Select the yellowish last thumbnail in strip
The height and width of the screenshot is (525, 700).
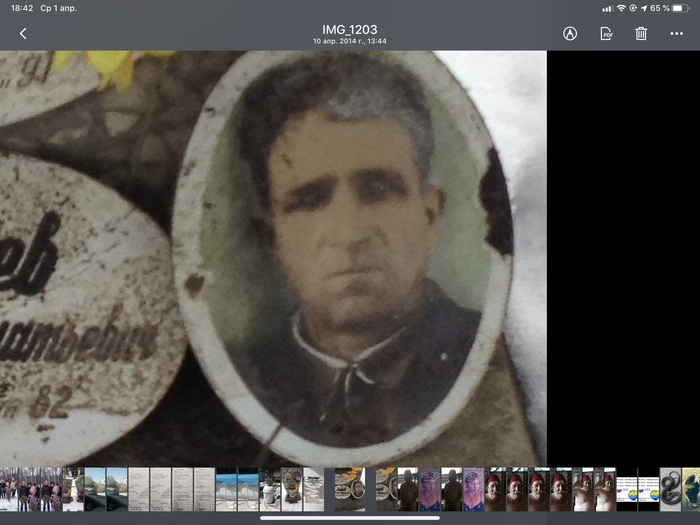tap(691, 489)
